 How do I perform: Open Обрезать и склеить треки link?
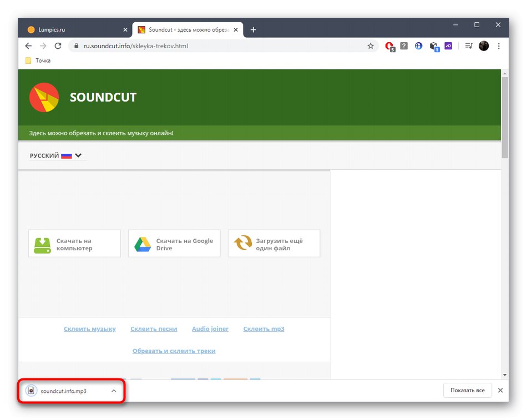click(174, 351)
